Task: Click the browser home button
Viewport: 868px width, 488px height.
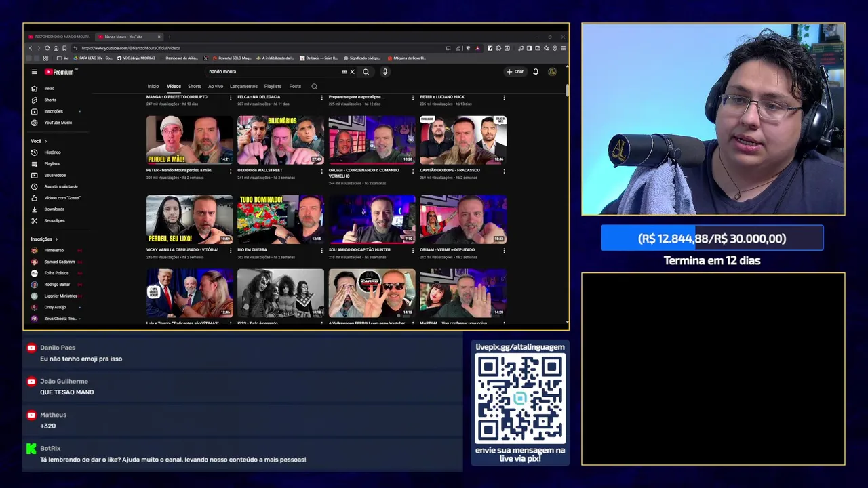Action: pos(56,48)
